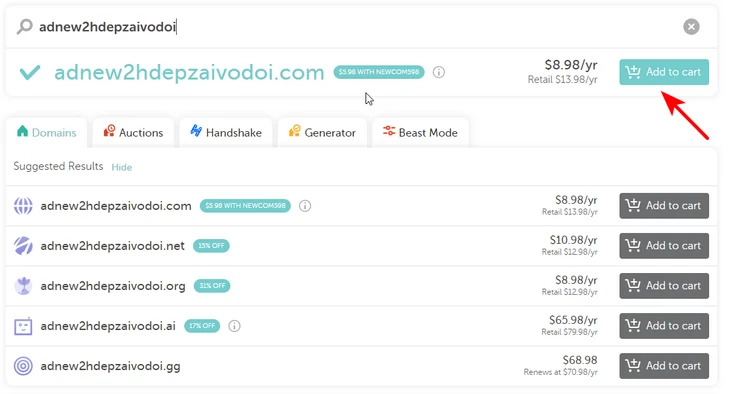Open the Handshake tab
The image size is (729, 394).
pyautogui.click(x=226, y=133)
